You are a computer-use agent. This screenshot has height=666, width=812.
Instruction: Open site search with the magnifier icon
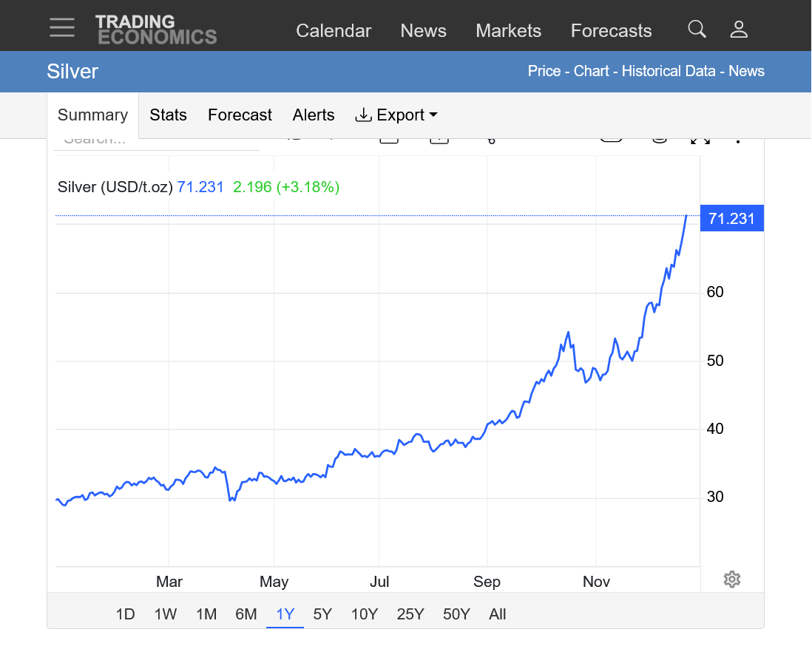(x=697, y=30)
